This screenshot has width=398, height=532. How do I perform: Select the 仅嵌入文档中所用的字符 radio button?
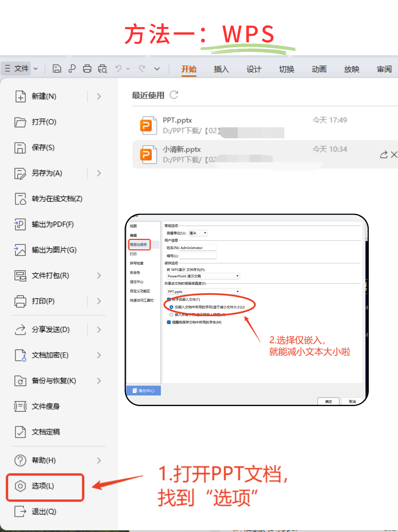171,307
